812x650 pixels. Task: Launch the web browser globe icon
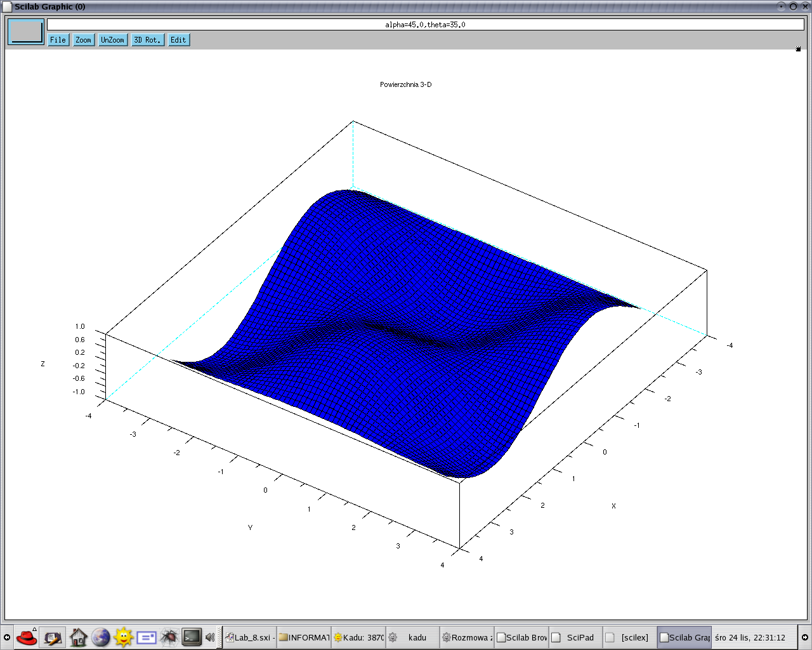point(101,637)
